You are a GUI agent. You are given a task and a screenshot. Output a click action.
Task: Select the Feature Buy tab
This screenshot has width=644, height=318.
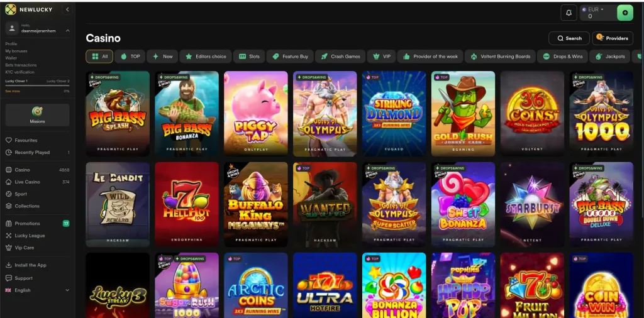[290, 57]
